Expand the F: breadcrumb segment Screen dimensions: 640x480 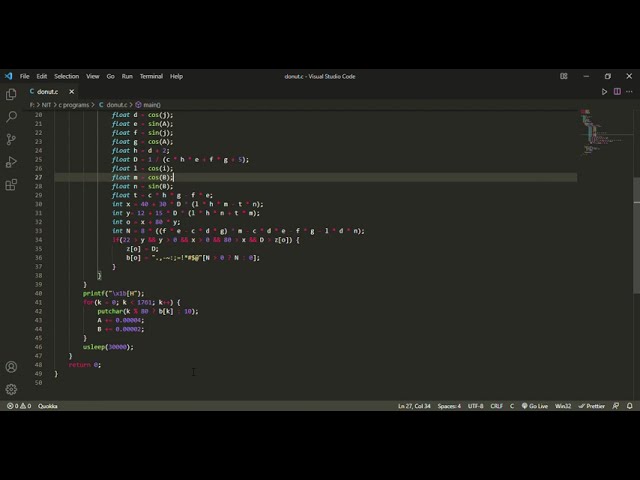(x=32, y=105)
